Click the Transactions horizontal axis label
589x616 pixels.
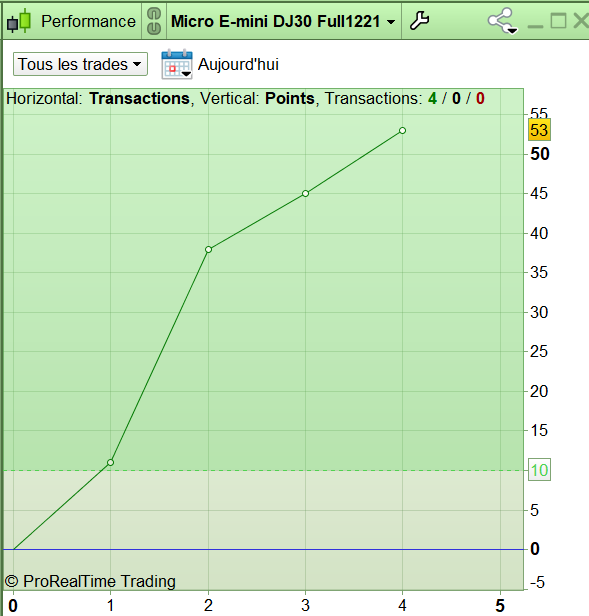pos(139,98)
